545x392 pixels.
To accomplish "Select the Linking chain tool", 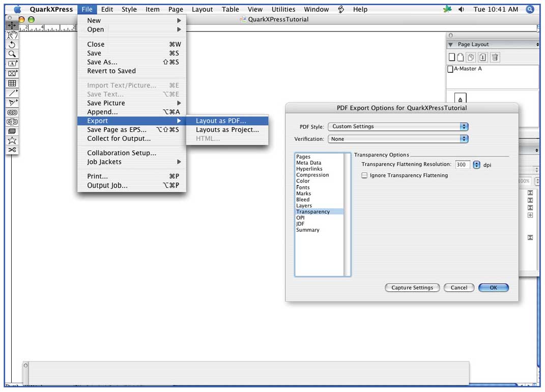I will click(x=12, y=112).
